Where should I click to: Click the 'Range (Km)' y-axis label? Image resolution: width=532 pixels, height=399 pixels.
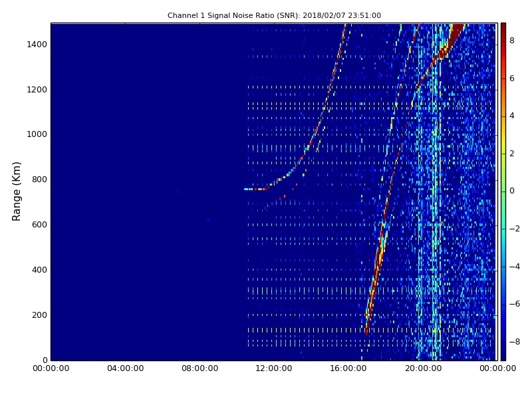(16, 192)
